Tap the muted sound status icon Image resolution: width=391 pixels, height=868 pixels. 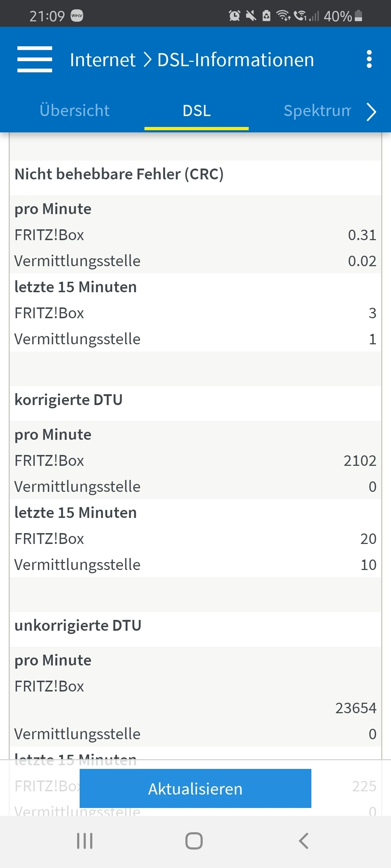tap(251, 16)
